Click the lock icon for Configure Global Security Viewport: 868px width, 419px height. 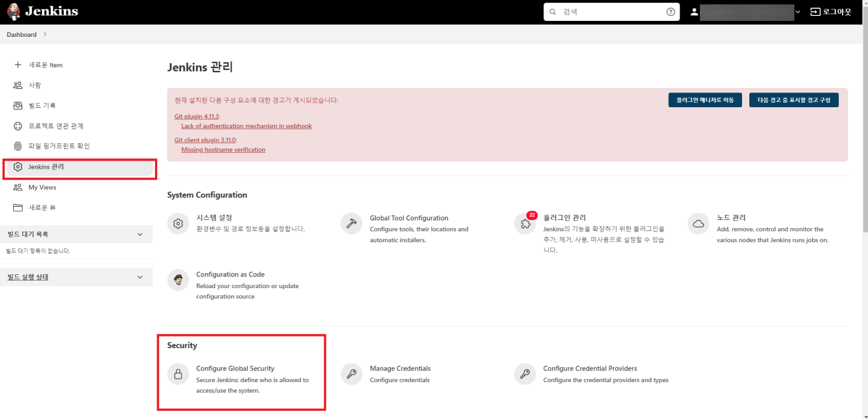(x=178, y=374)
